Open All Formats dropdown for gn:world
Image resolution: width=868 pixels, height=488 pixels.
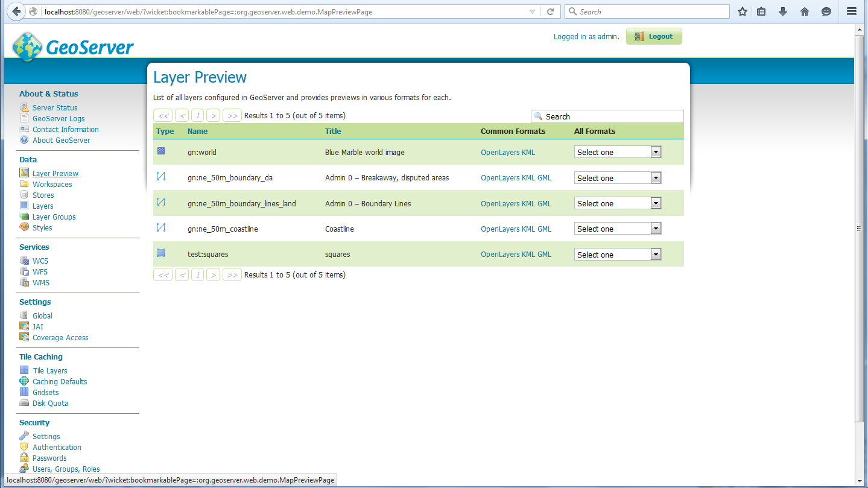tap(618, 152)
